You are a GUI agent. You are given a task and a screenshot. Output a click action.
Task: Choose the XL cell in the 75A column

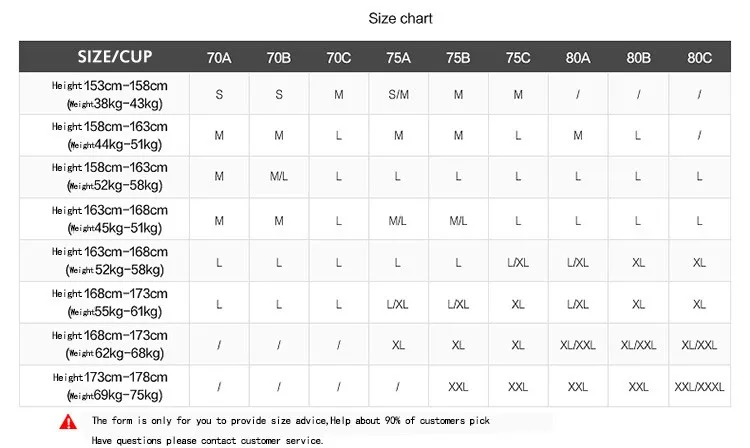pos(398,344)
